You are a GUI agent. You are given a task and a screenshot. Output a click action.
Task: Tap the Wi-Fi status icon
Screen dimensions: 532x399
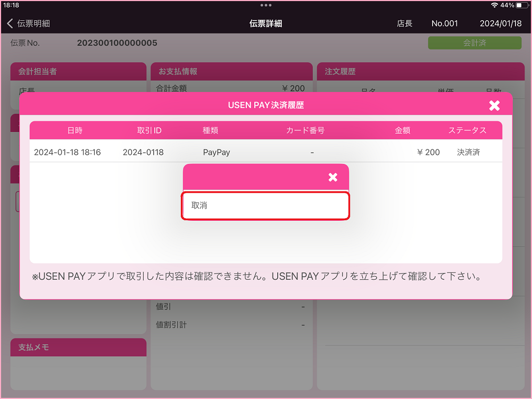[494, 5]
